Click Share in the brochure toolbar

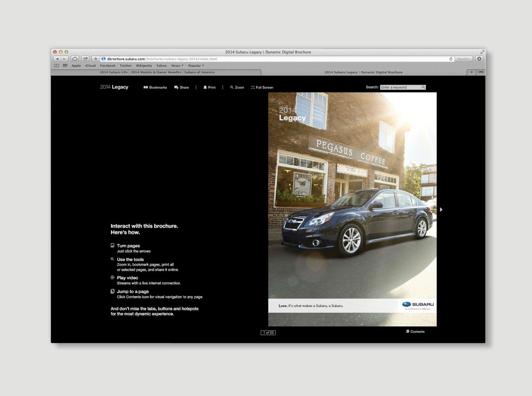coord(181,87)
